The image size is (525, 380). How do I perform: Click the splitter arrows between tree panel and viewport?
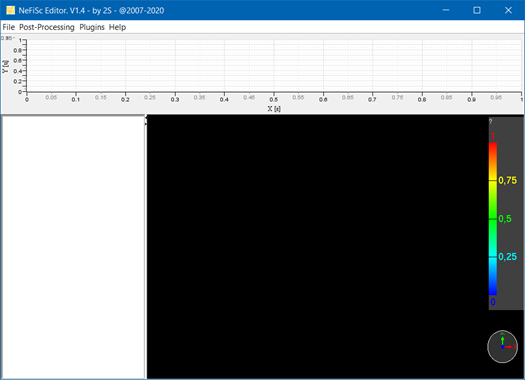[146, 121]
